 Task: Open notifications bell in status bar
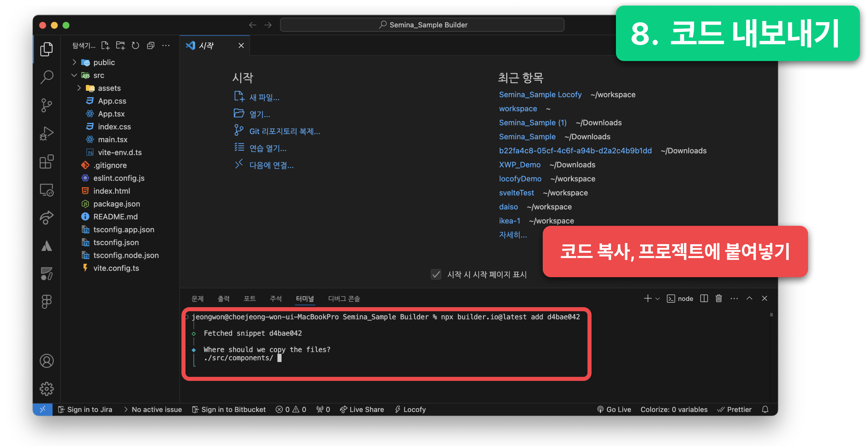(x=765, y=409)
